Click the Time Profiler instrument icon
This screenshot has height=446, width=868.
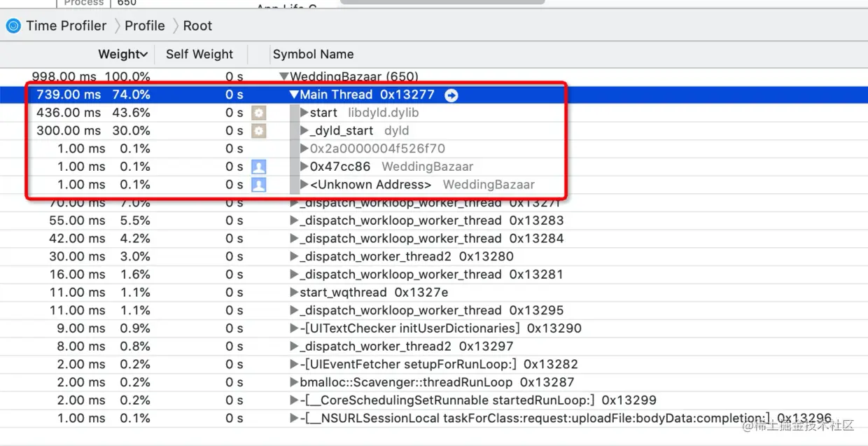[x=13, y=26]
